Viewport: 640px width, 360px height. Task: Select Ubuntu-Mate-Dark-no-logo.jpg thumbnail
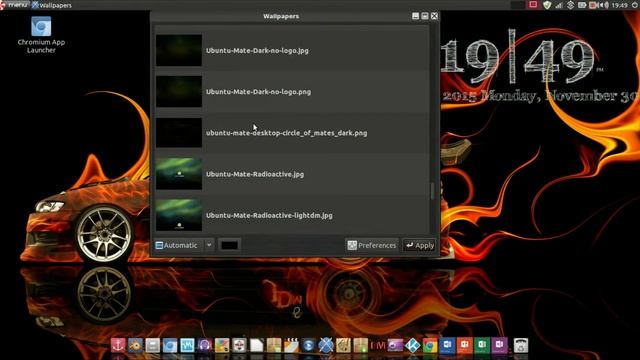[179, 50]
